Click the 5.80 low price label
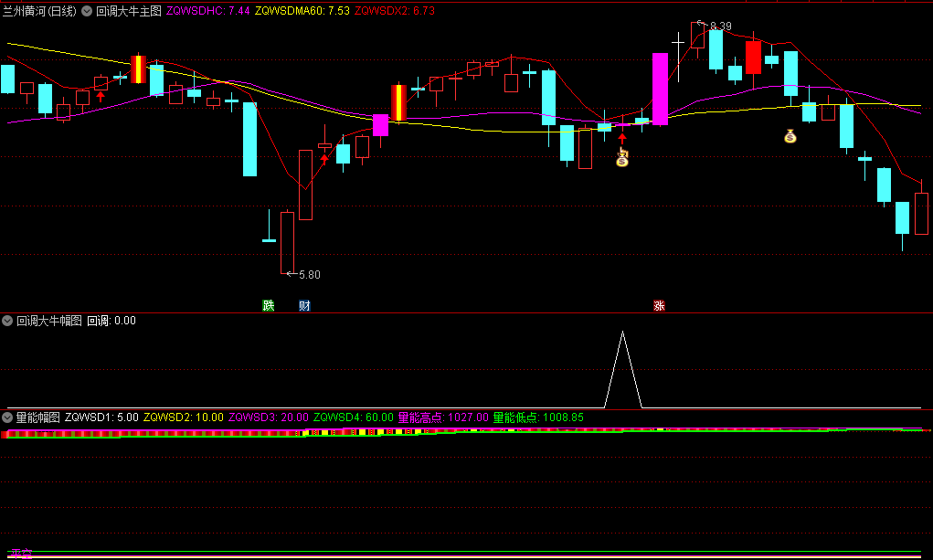 click(310, 274)
